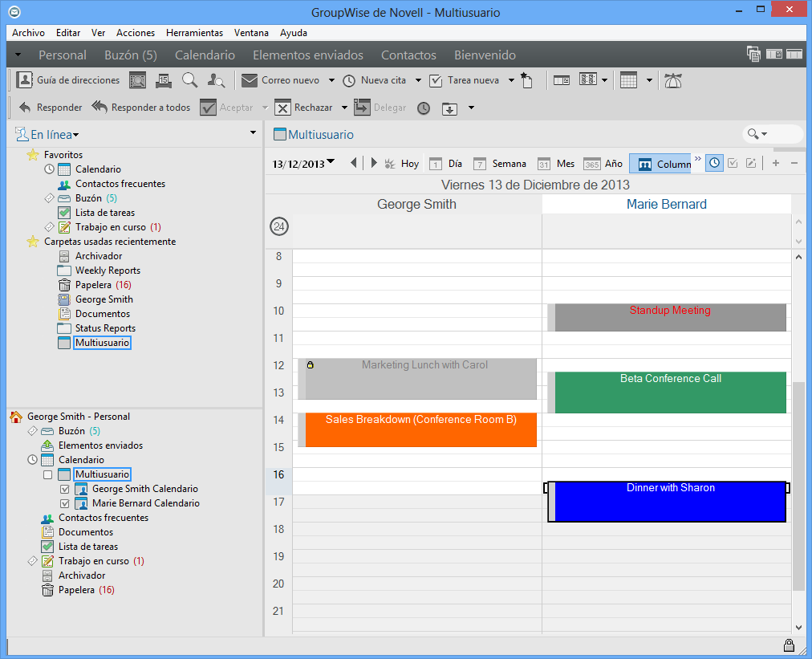The height and width of the screenshot is (659, 812).
Task: Select Marie Bernard column header
Action: [x=667, y=204]
